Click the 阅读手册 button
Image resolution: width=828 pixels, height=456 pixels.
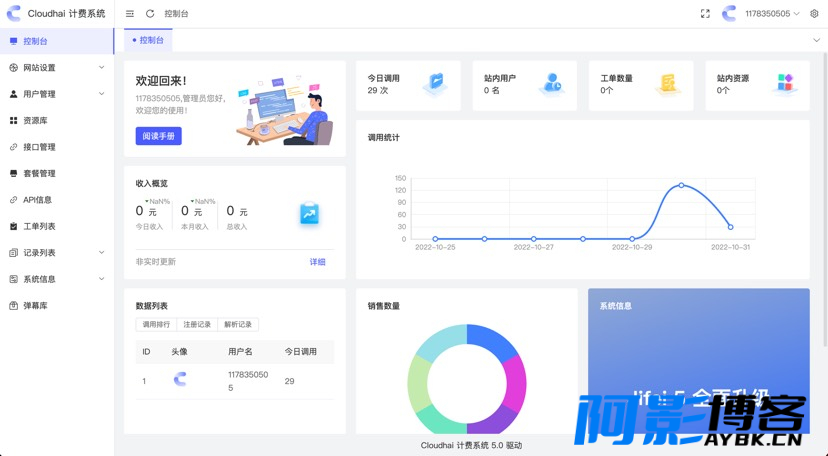coord(158,136)
